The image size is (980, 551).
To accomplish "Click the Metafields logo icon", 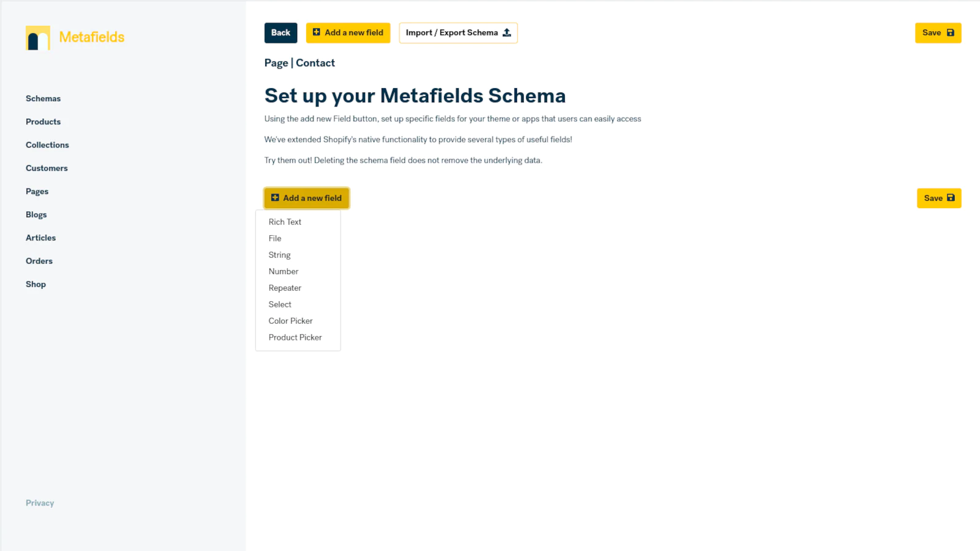I will (38, 38).
